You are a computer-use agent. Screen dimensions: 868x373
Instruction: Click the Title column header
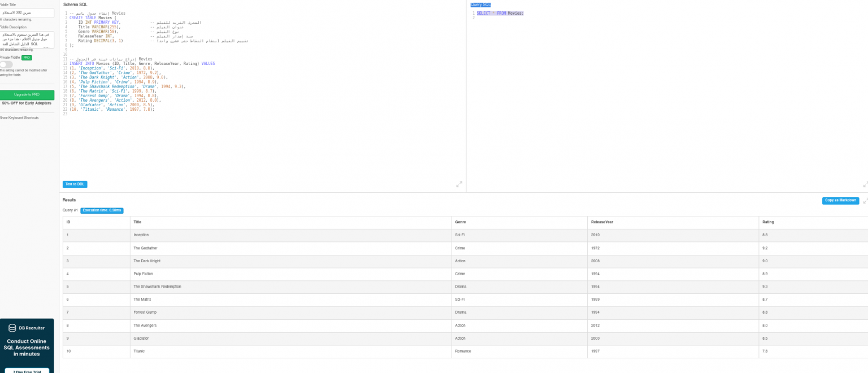137,222
